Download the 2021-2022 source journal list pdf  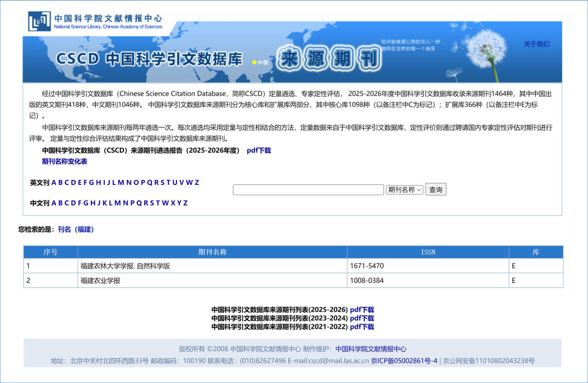[362, 326]
